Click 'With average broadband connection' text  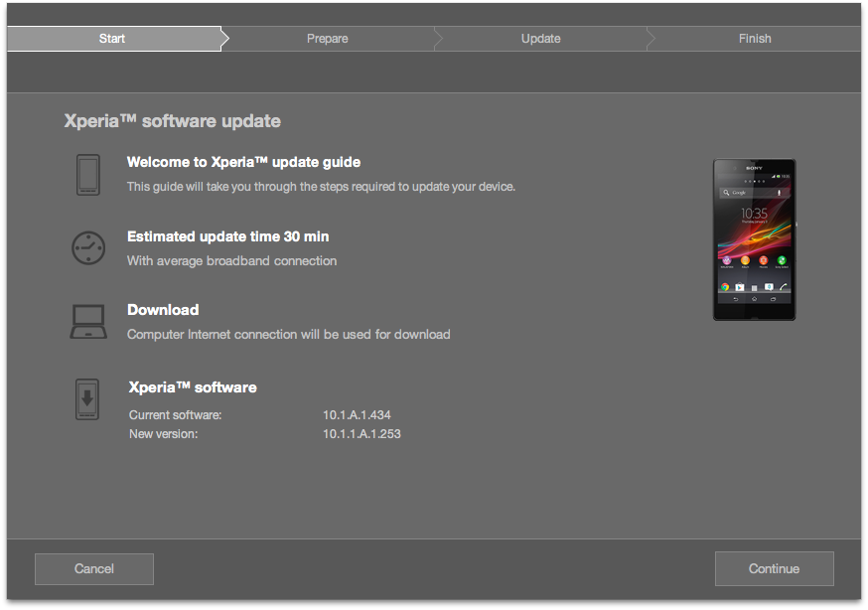point(232,260)
